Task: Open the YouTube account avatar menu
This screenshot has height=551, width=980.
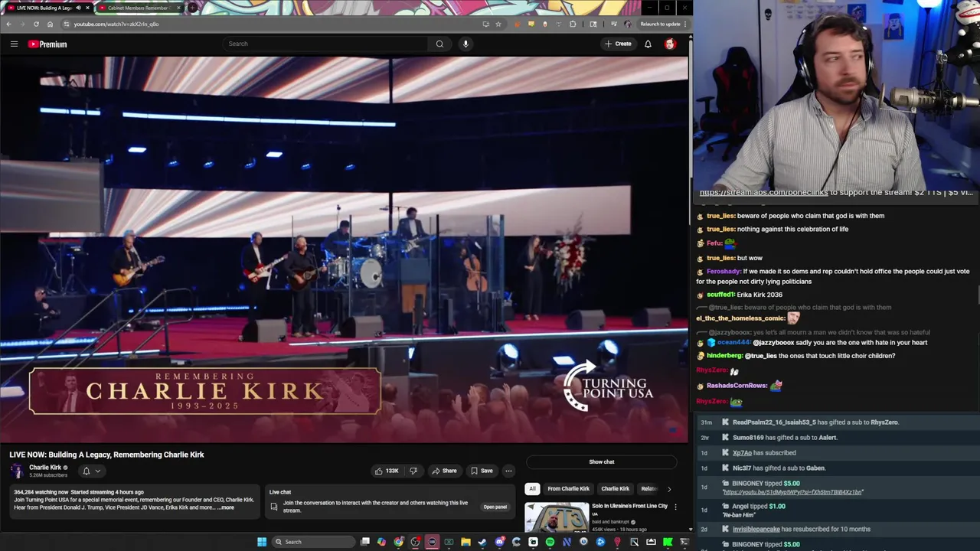Action: pyautogui.click(x=670, y=44)
